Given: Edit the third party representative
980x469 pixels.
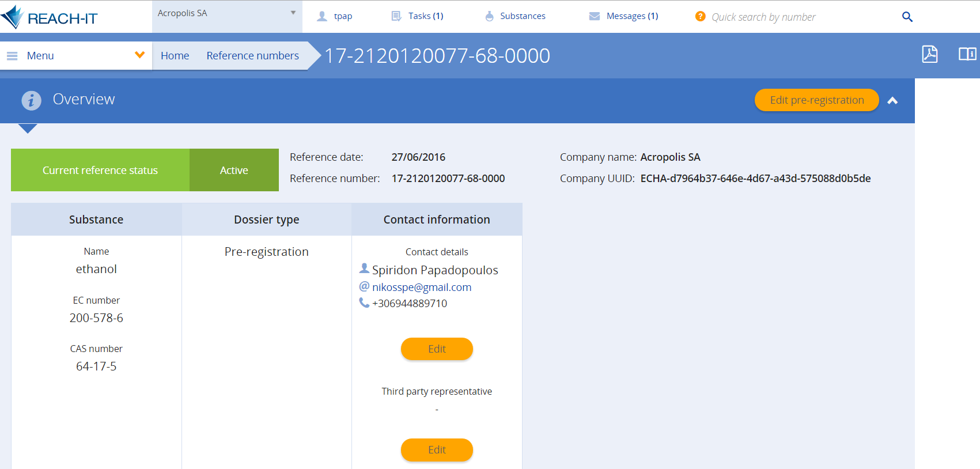Looking at the screenshot, I should point(437,450).
